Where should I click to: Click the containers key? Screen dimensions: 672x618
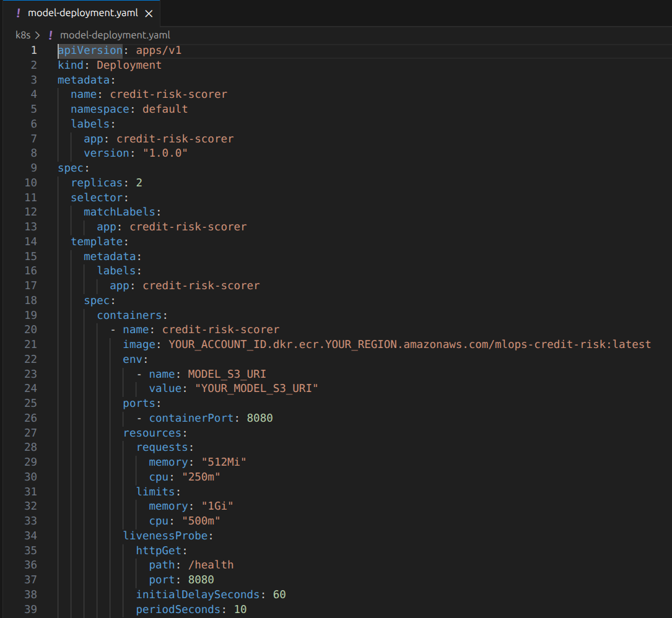coord(129,315)
